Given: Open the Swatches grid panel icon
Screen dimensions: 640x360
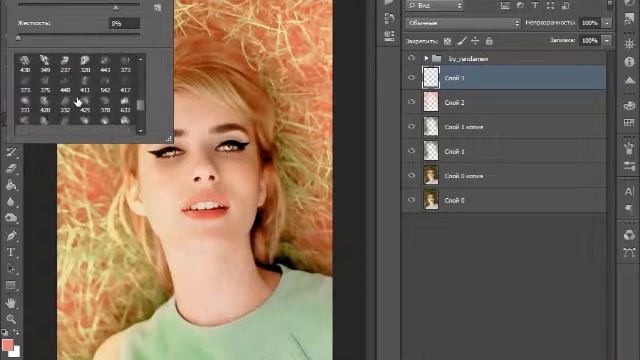Looking at the screenshot, I should pyautogui.click(x=629, y=122).
